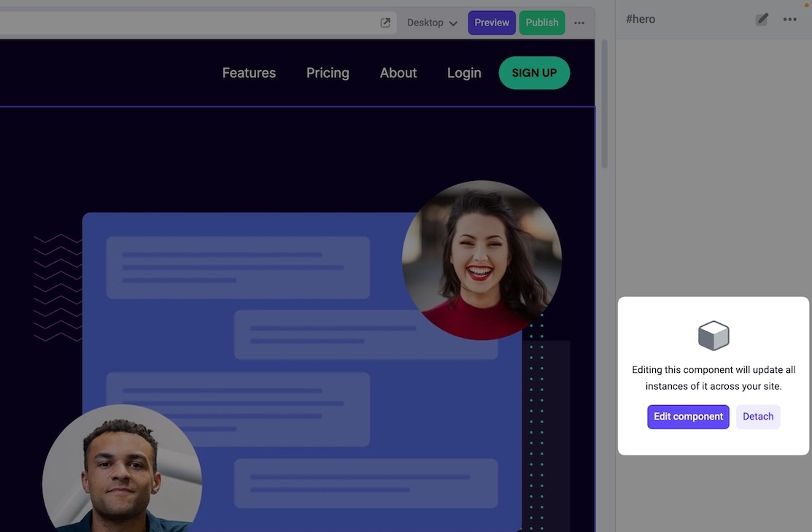Publish the site
Image resolution: width=812 pixels, height=532 pixels.
tap(541, 23)
